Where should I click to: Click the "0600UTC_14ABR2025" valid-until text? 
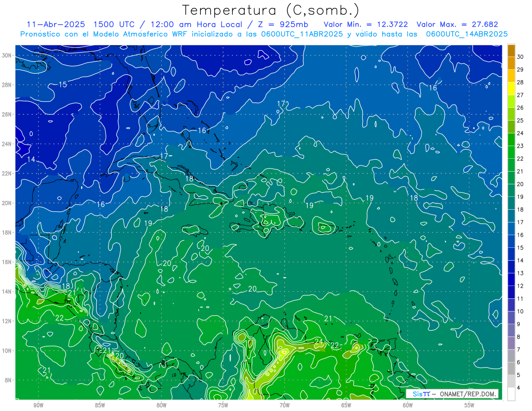(466, 34)
